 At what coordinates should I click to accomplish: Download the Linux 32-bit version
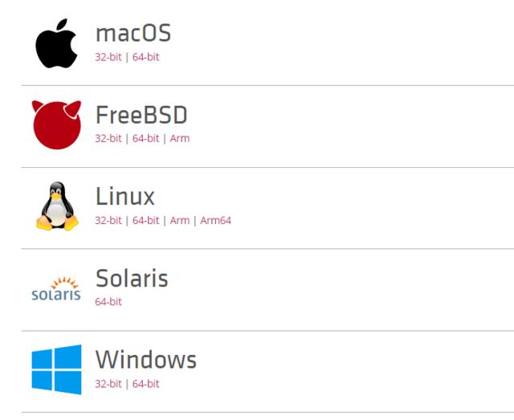point(108,220)
